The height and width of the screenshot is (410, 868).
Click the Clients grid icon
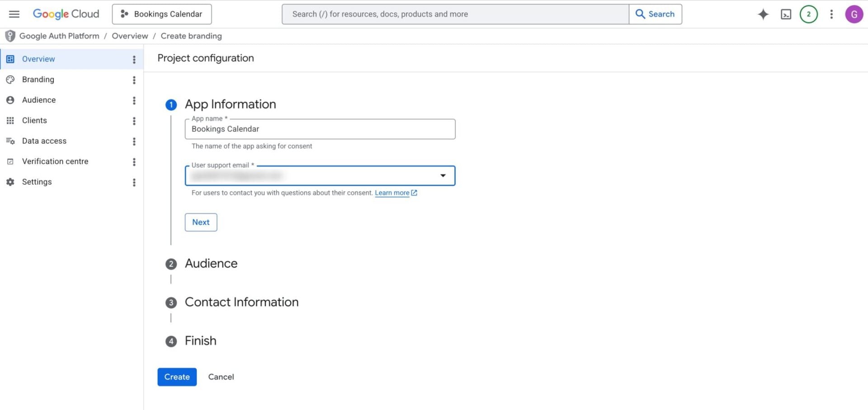[x=10, y=121]
